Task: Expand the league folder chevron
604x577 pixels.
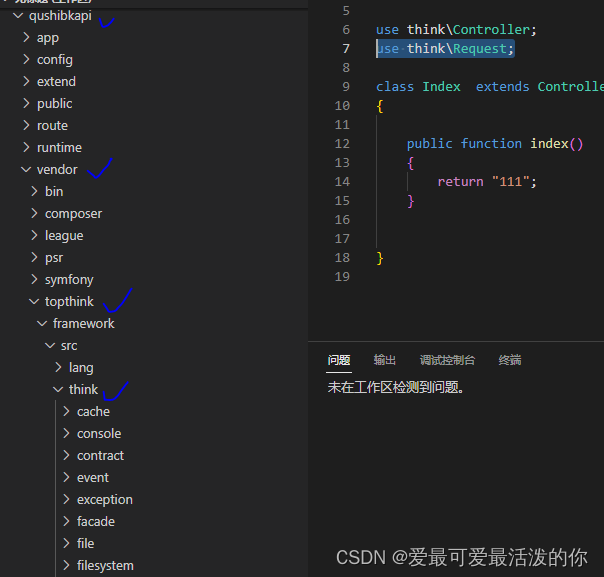Action: click(34, 235)
